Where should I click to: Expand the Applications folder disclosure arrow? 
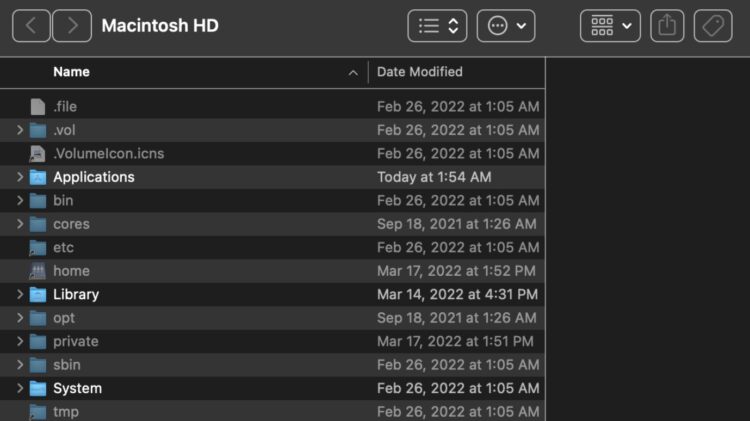click(20, 177)
